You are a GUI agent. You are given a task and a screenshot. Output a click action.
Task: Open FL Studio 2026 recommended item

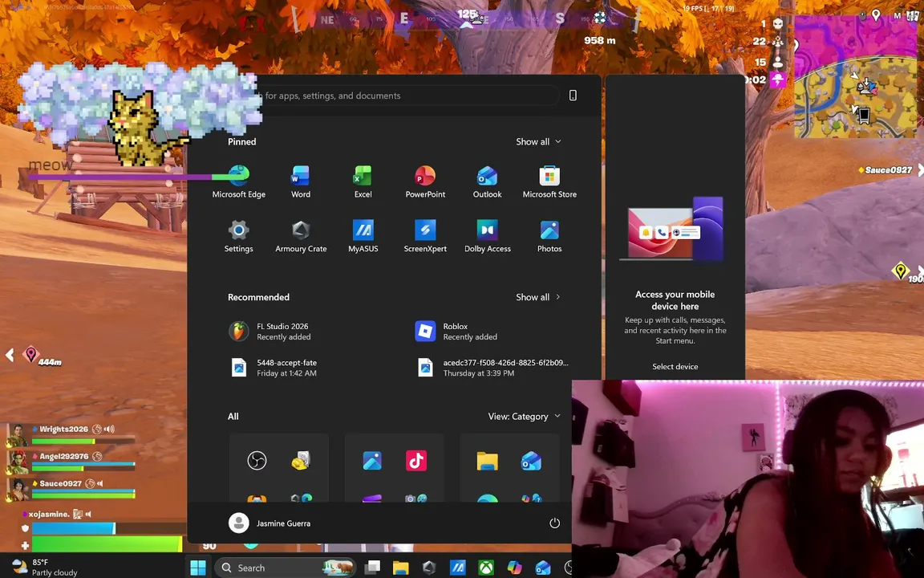point(283,332)
